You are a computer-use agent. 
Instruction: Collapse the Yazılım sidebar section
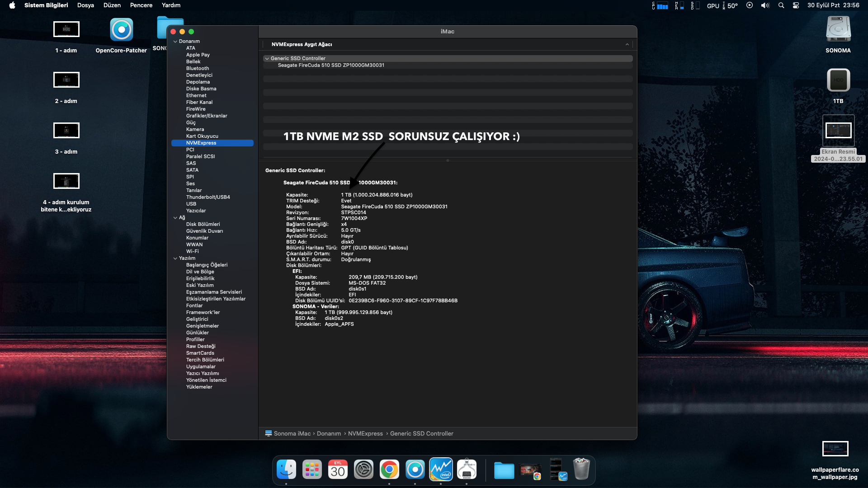click(x=175, y=258)
